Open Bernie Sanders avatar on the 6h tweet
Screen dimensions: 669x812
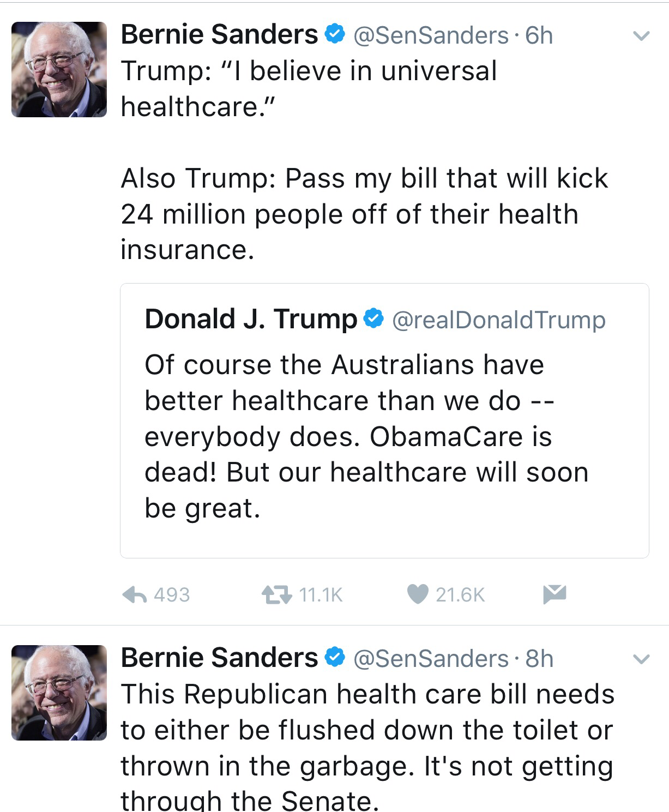[x=59, y=69]
